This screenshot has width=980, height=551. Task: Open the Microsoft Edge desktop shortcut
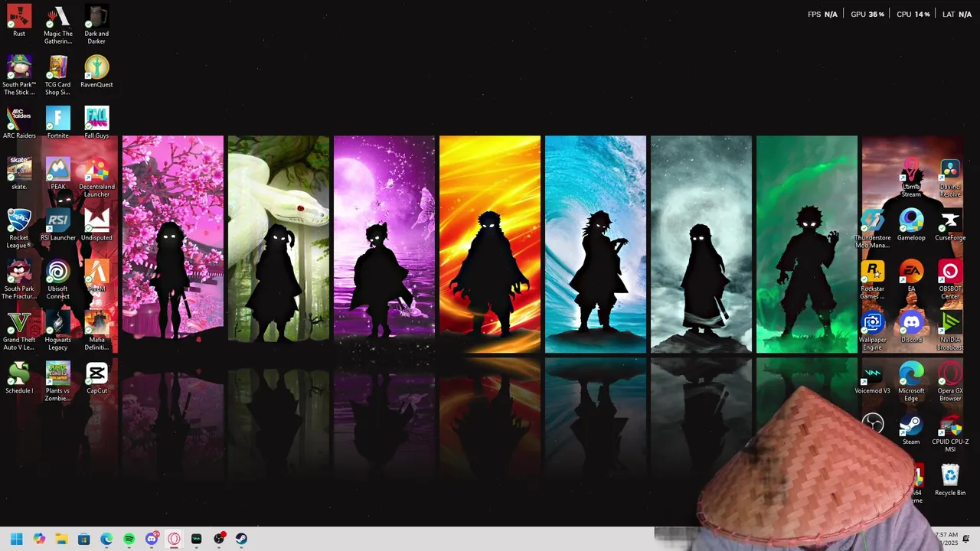click(x=911, y=381)
